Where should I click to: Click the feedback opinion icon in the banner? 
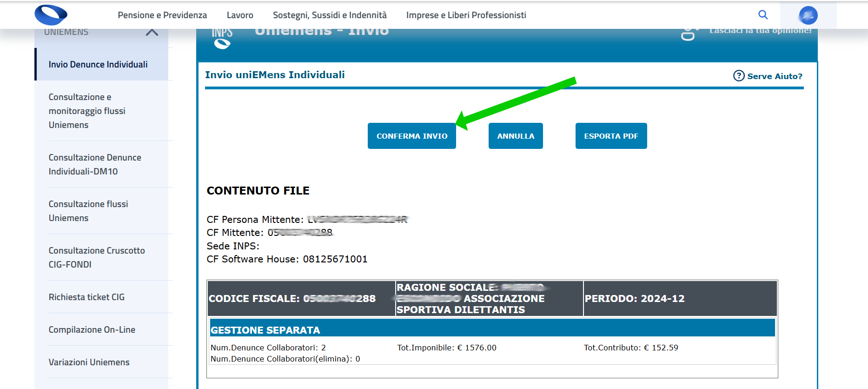tap(689, 34)
